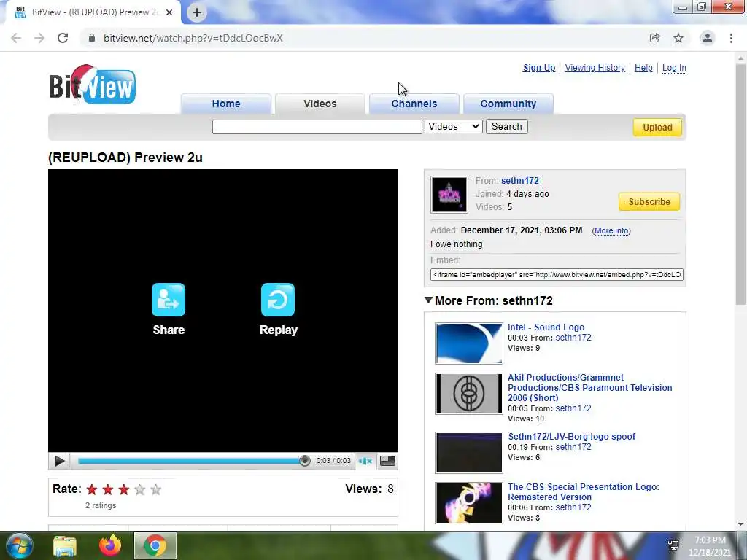Open the Chrome profile icon
The height and width of the screenshot is (560, 747).
[708, 38]
